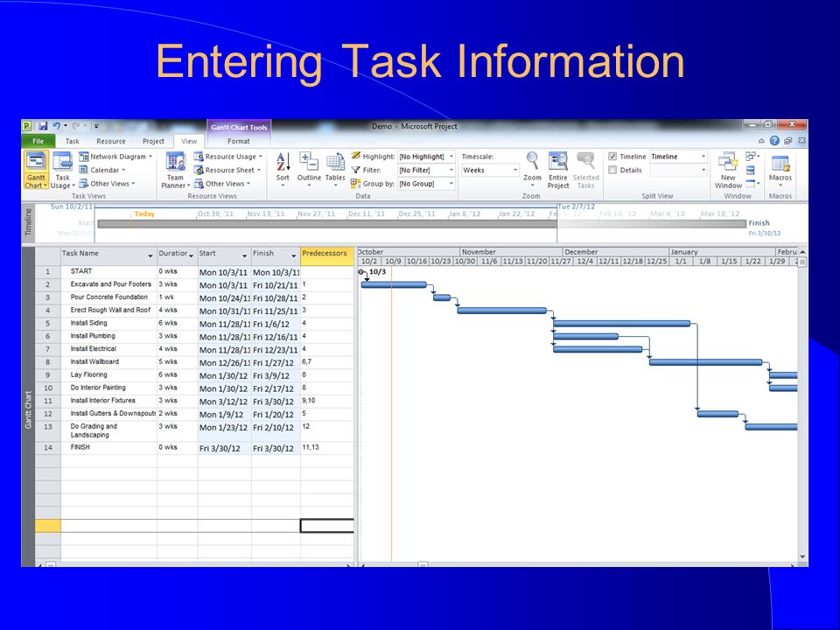
Task: Open the Outline button
Action: (x=309, y=169)
